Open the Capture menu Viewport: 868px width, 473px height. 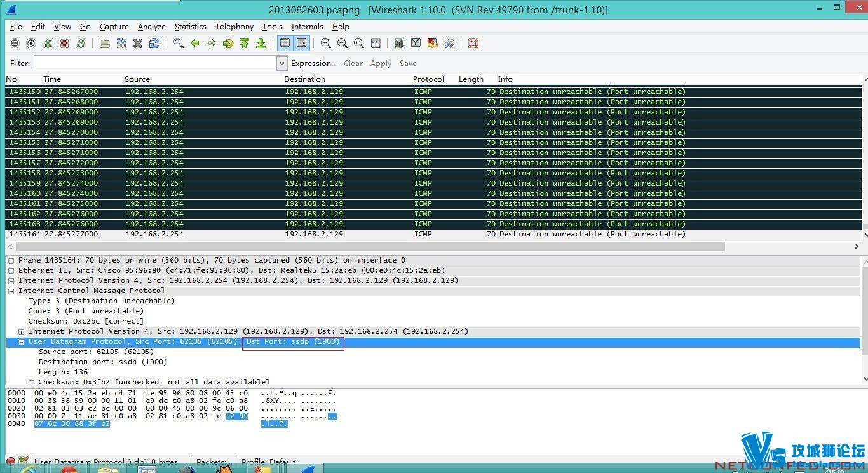click(x=114, y=27)
